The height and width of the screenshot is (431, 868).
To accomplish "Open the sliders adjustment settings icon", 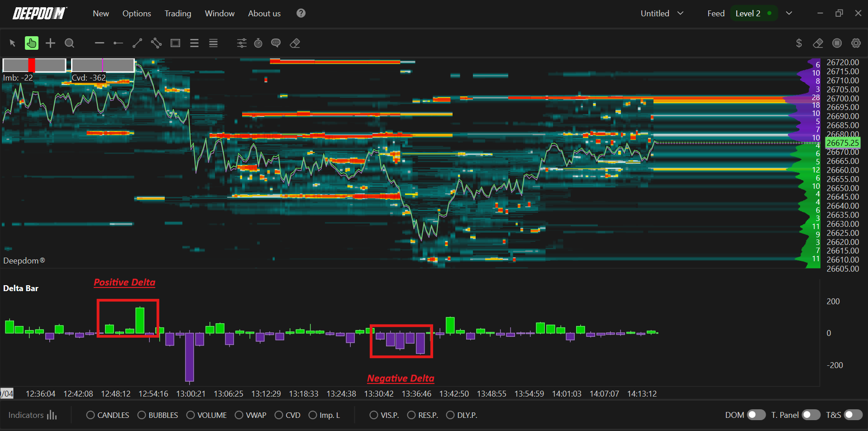I will point(242,43).
